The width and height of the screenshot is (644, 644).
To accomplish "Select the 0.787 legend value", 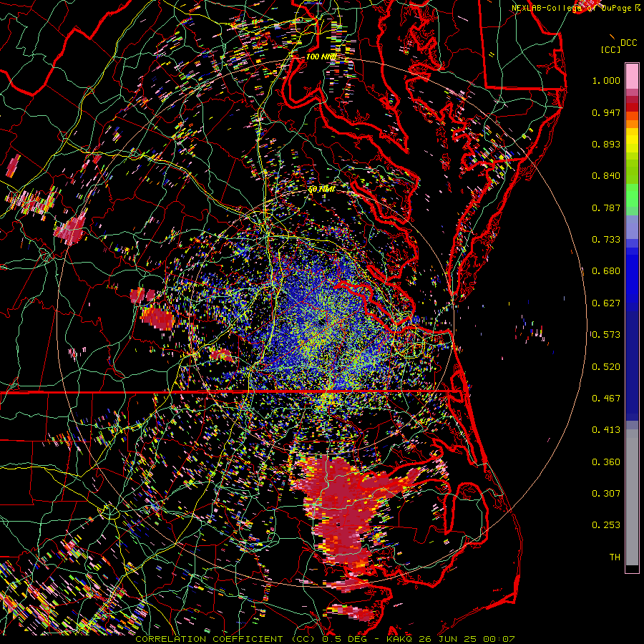I will coord(606,208).
